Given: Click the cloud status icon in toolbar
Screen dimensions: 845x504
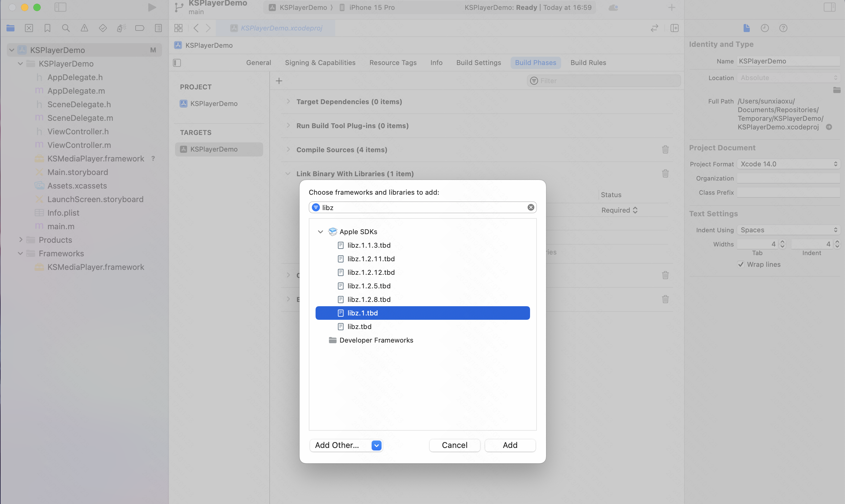Looking at the screenshot, I should click(x=613, y=7).
